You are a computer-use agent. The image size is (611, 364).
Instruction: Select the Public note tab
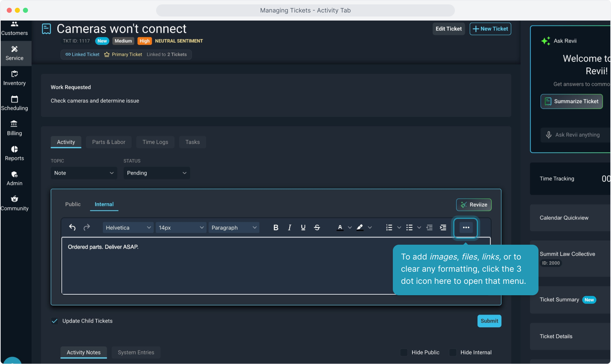[73, 204]
